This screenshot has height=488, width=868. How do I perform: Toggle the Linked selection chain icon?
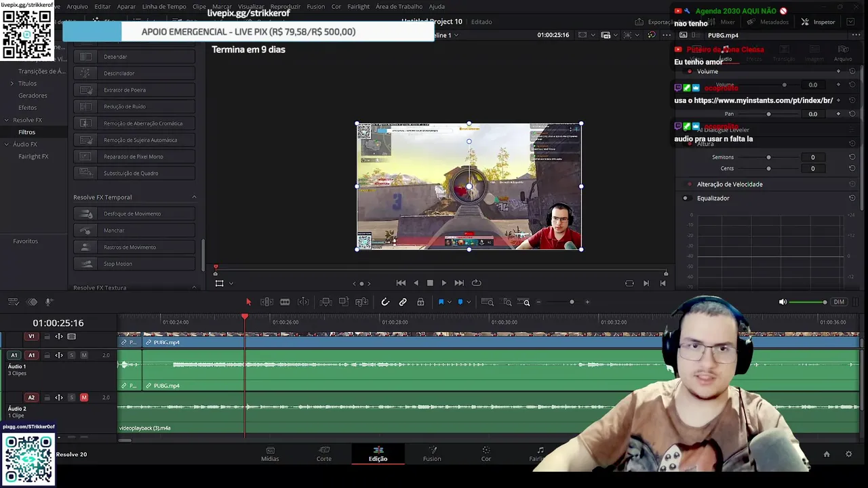coord(403,302)
